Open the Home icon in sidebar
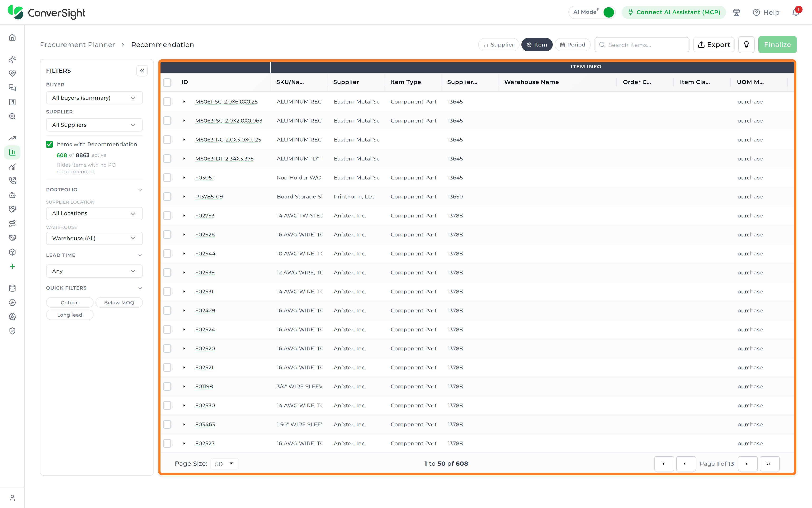812x508 pixels. (12, 37)
